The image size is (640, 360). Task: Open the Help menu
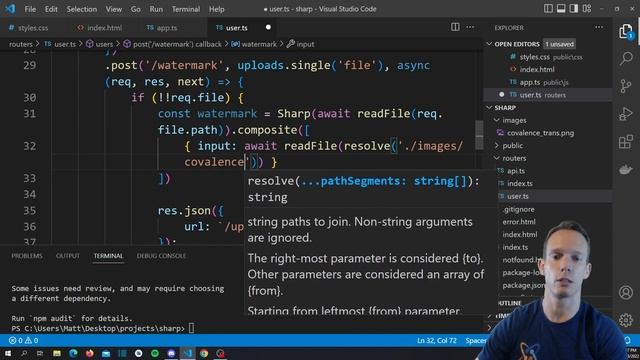pos(217,9)
